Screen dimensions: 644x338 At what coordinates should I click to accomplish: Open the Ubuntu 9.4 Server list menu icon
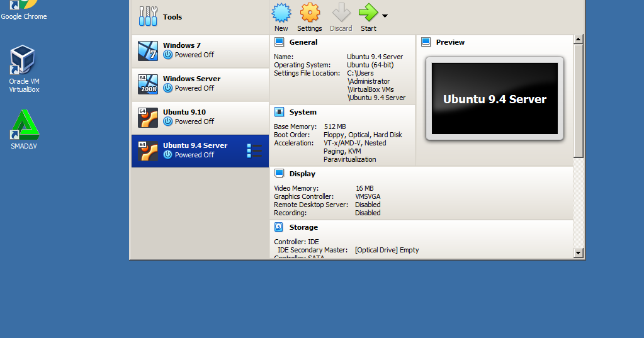click(x=254, y=150)
